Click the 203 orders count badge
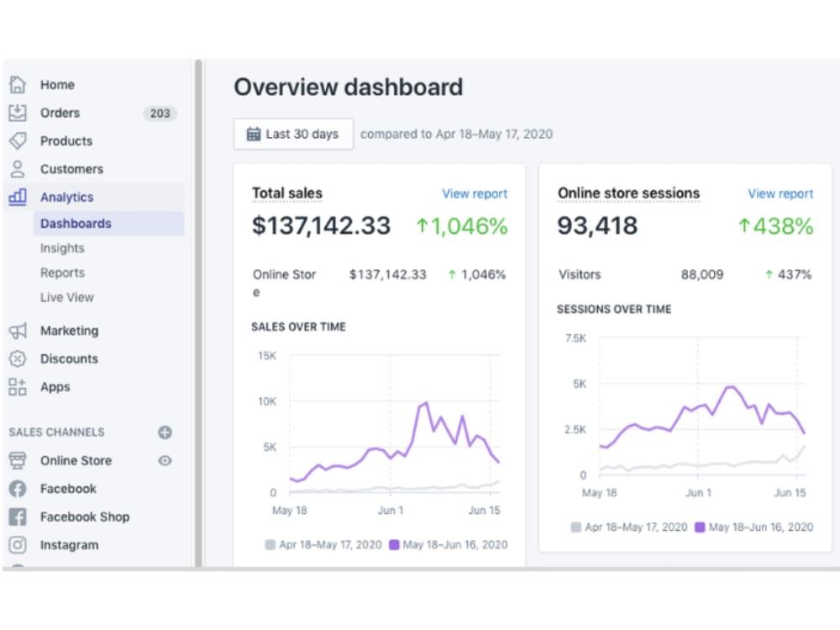The height and width of the screenshot is (630, 840). click(x=160, y=113)
